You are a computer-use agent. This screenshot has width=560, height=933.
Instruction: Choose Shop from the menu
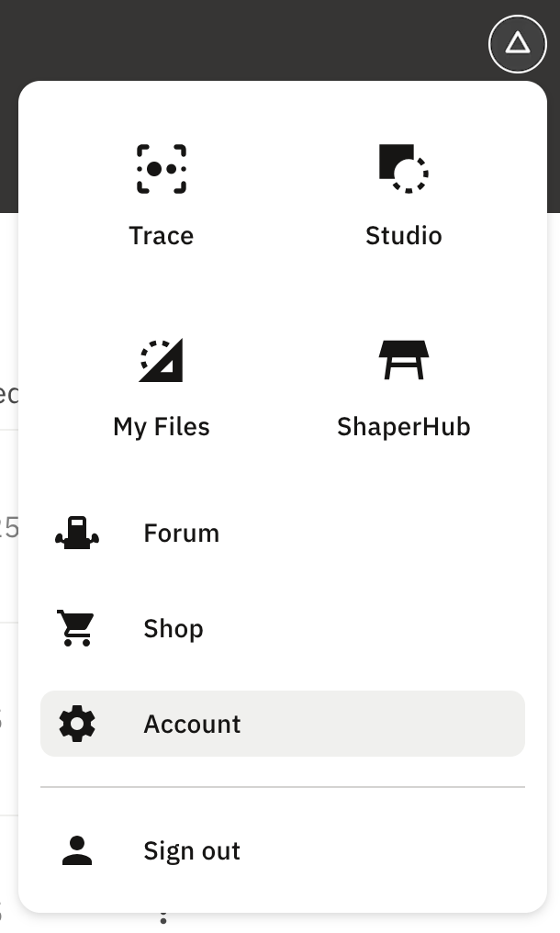tap(173, 628)
